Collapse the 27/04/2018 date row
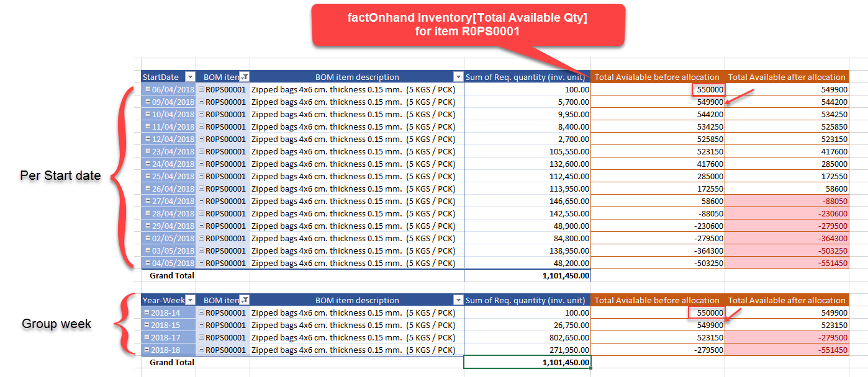Image resolution: width=868 pixels, height=377 pixels. pyautogui.click(x=148, y=201)
